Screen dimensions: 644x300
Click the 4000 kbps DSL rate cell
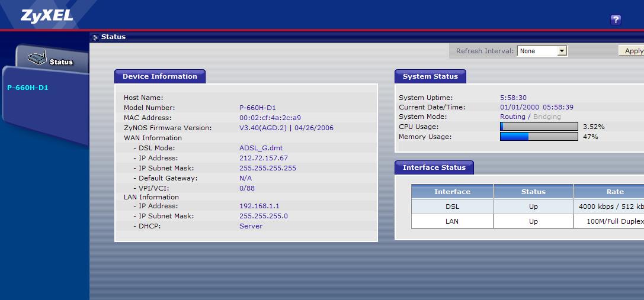coord(609,207)
